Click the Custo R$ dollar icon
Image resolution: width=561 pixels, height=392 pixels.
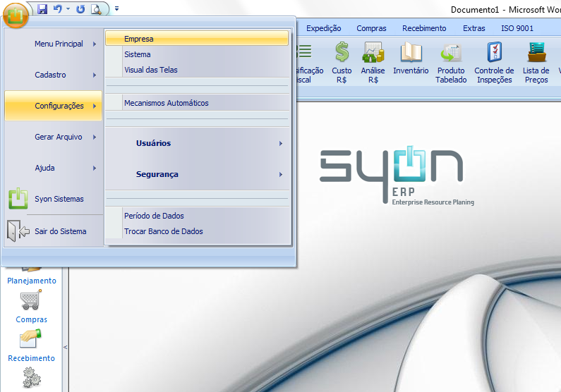point(342,53)
